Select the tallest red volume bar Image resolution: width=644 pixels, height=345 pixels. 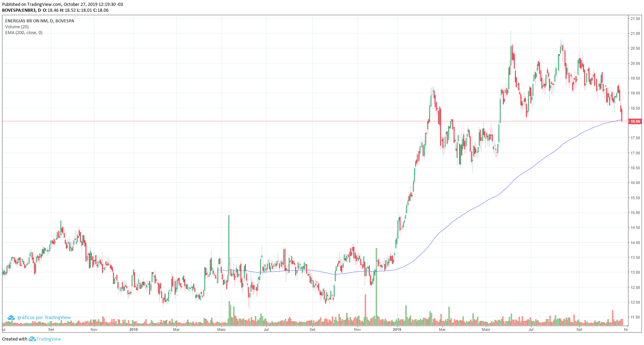click(365, 310)
